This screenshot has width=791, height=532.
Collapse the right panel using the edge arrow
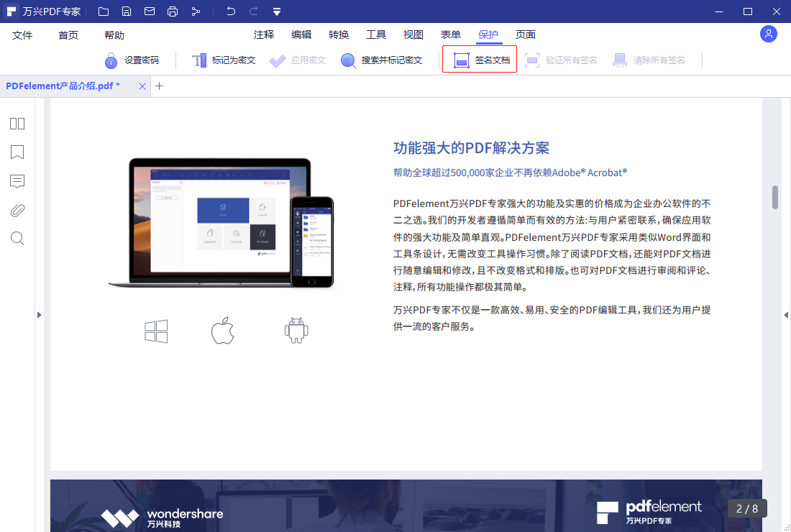click(x=786, y=314)
